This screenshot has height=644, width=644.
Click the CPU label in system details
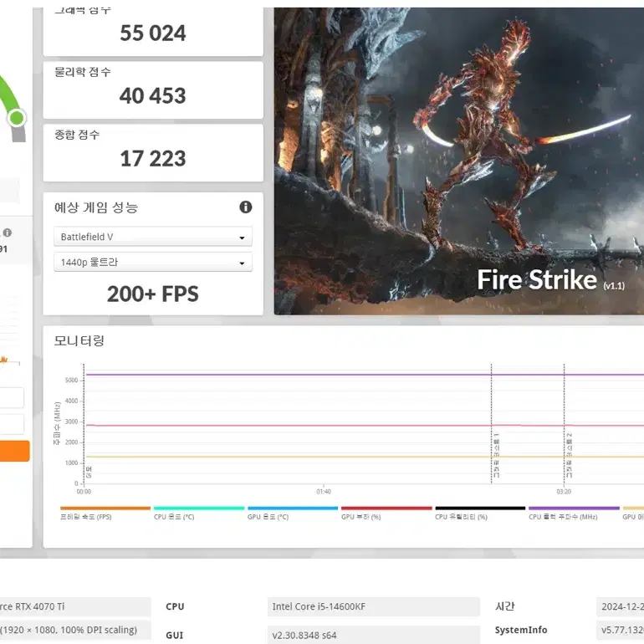[x=175, y=606]
